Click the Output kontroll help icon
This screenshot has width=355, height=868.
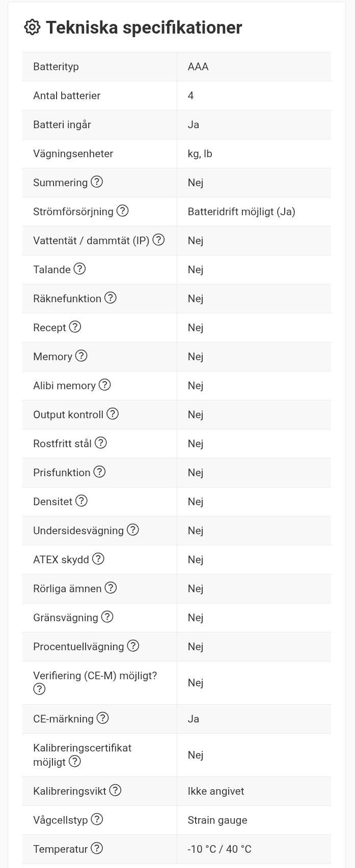click(113, 414)
